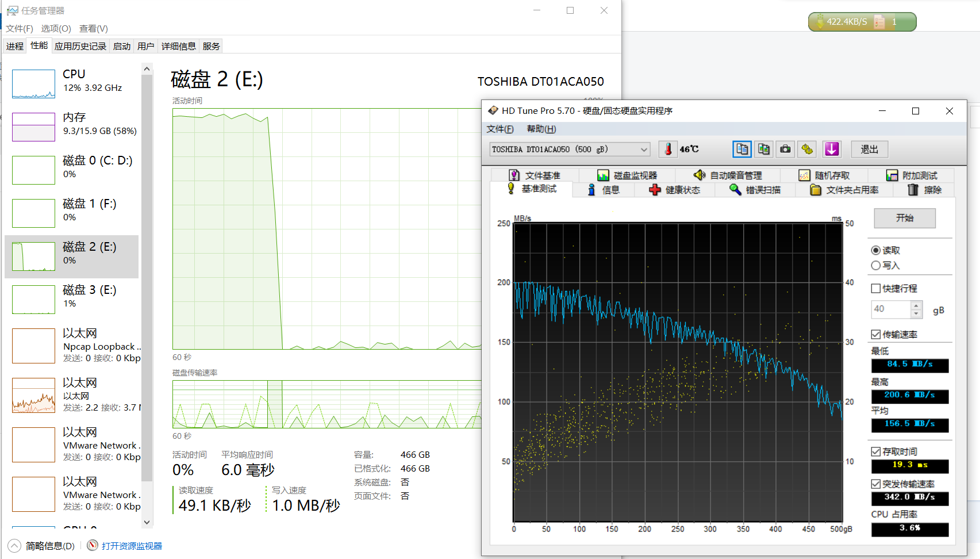The width and height of the screenshot is (980, 559).
Task: Click the purple down-arrow icon in HD Tune
Action: (832, 150)
